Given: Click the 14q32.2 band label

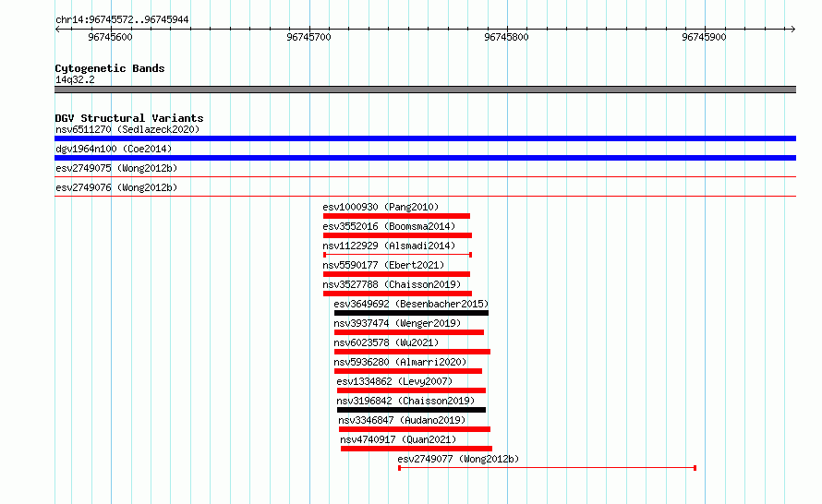Looking at the screenshot, I should pyautogui.click(x=75, y=79).
